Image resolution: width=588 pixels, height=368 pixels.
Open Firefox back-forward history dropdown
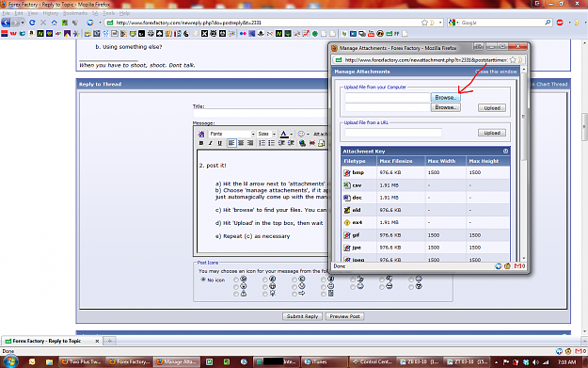point(23,23)
